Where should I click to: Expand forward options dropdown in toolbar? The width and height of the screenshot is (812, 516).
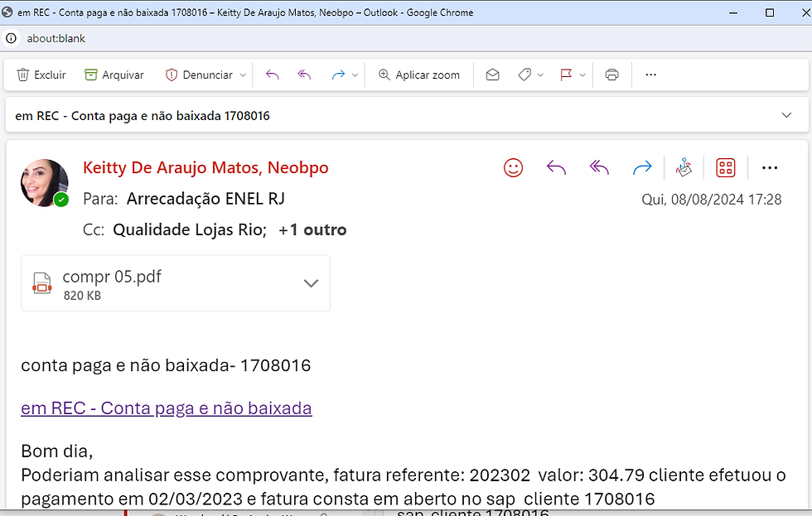355,75
